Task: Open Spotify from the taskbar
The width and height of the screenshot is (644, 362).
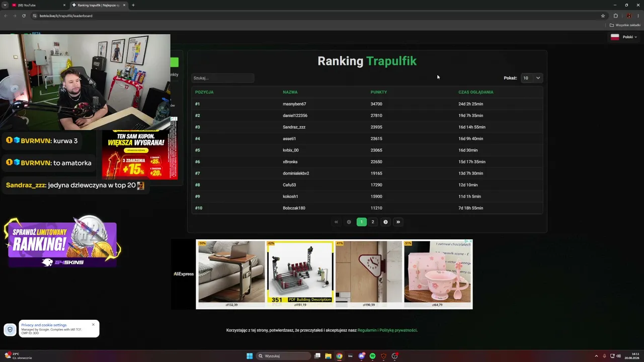Action: pyautogui.click(x=372, y=356)
